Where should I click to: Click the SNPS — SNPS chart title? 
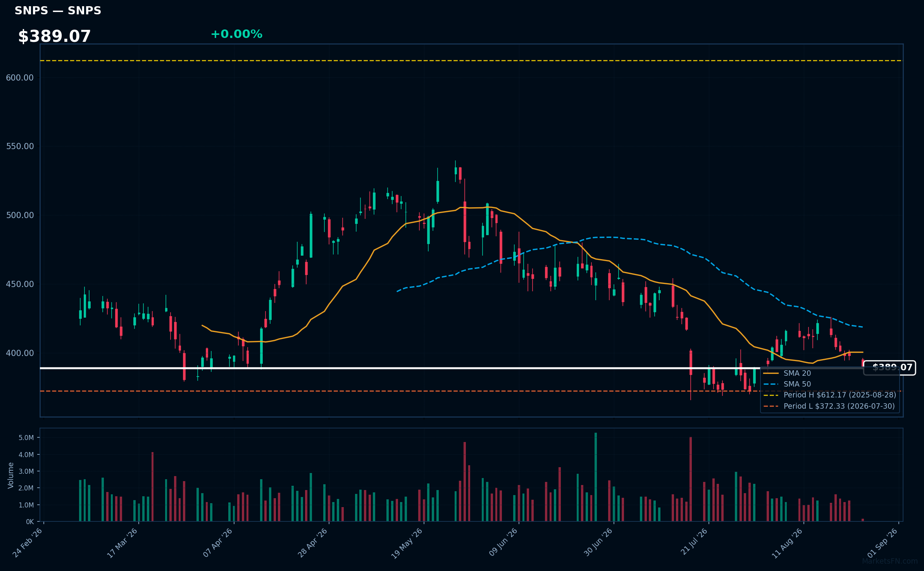[58, 10]
